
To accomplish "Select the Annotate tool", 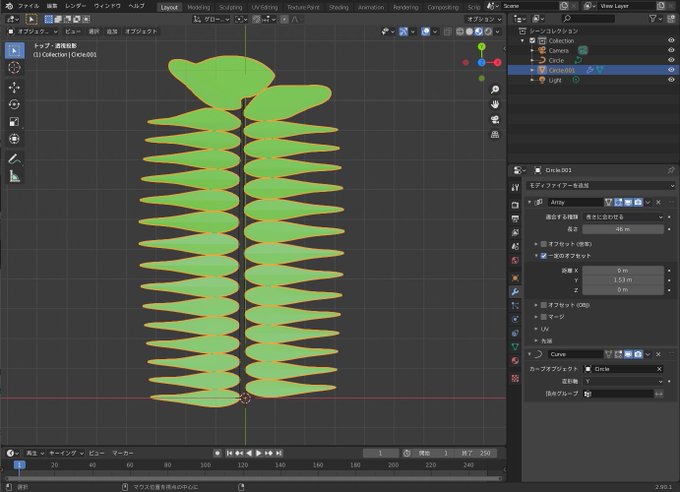I will point(14,159).
